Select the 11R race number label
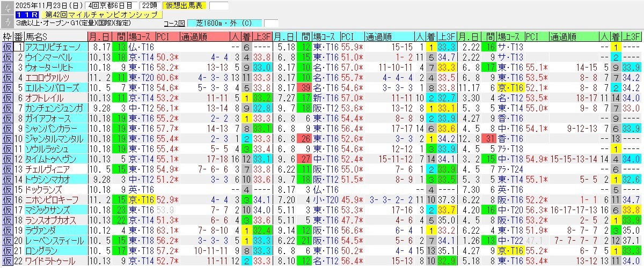The width and height of the screenshot is (644, 268). (x=28, y=14)
